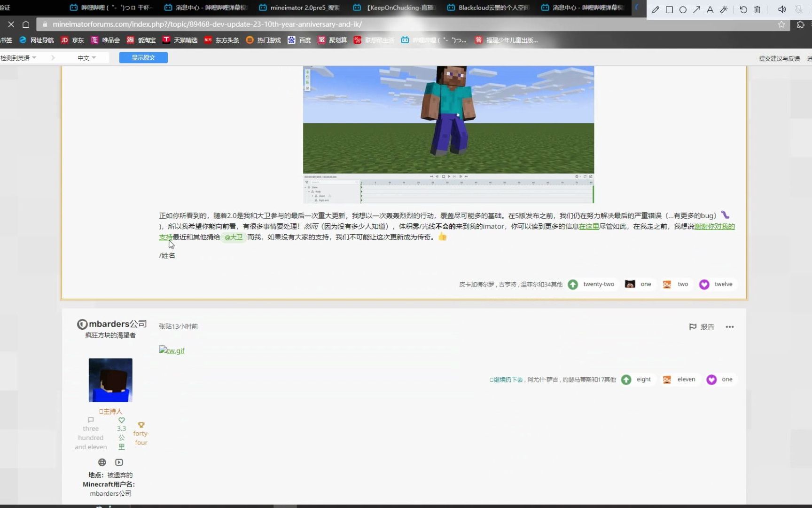Open mbarders avatar image
Viewport: 812px width, 508px height.
pos(110,380)
